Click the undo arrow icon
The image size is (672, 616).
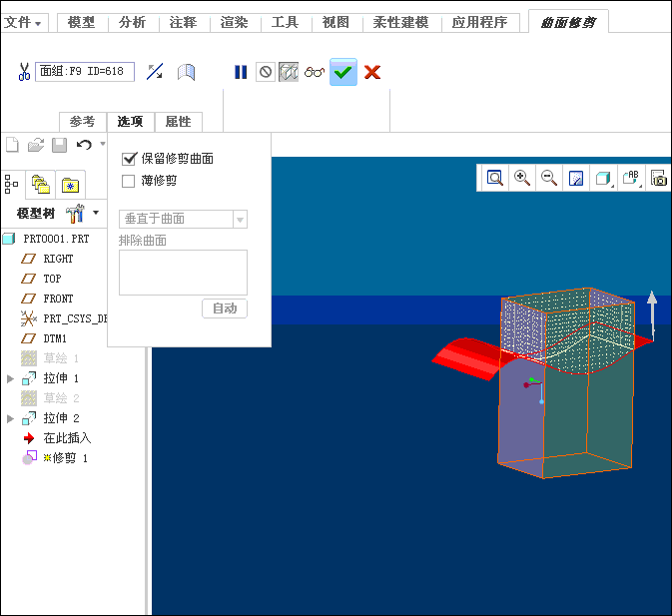coord(84,145)
